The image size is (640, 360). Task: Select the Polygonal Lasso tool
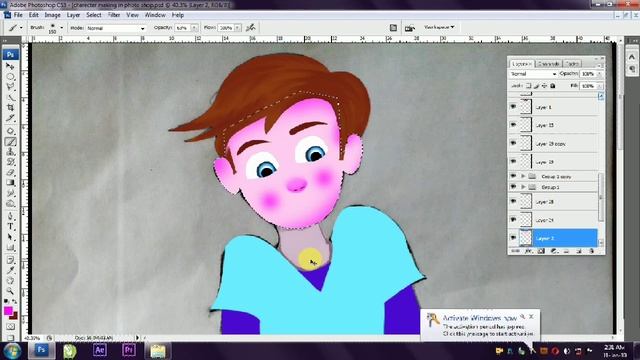(10, 87)
